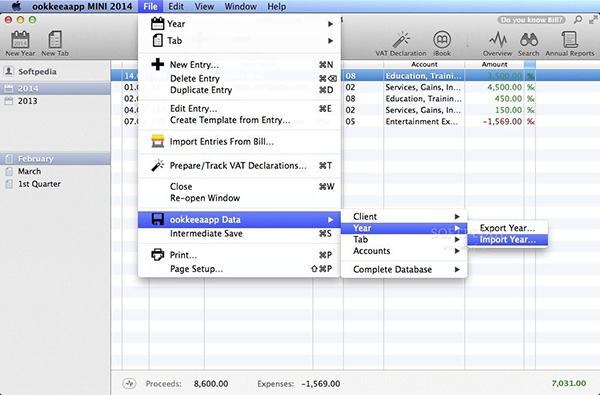Click the percent icon in the 450.00 row
Viewport: 600px width, 395px height.
pyautogui.click(x=530, y=99)
